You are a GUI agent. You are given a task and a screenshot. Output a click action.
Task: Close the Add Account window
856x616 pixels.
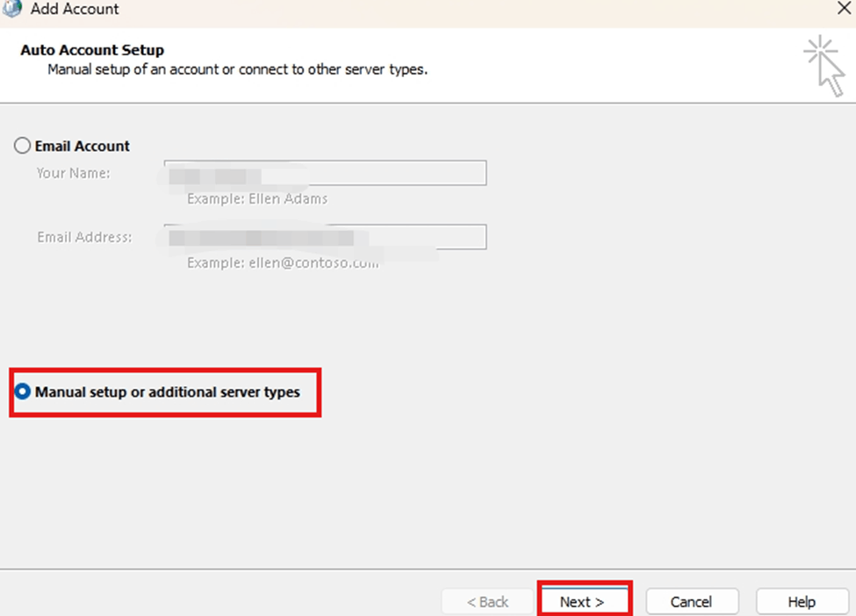click(x=845, y=9)
